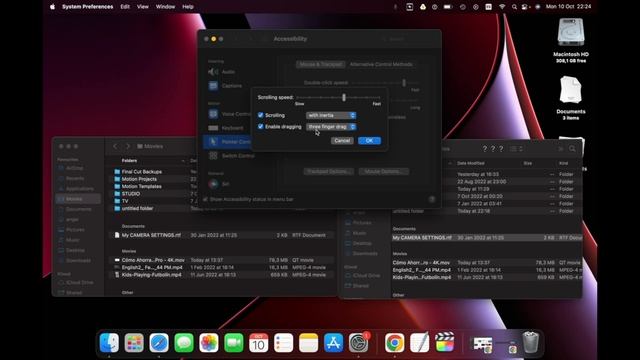Open the Apple menu
Viewport: 640px width, 360px height.
click(52, 7)
